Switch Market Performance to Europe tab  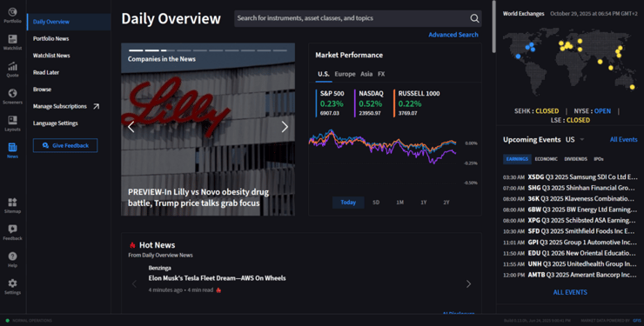(x=345, y=74)
